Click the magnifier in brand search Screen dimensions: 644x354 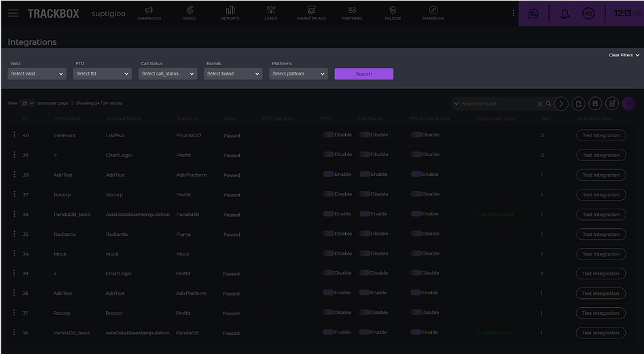coord(548,104)
